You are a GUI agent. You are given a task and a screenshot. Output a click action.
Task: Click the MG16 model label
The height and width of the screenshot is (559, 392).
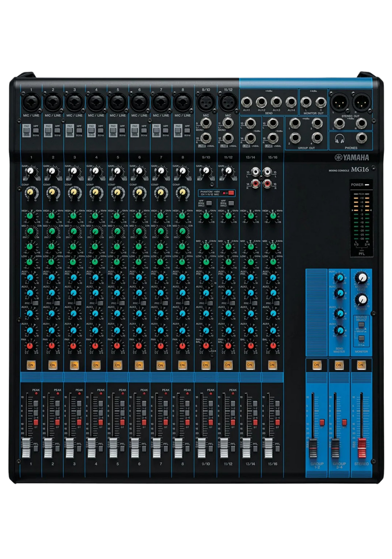pyautogui.click(x=360, y=169)
